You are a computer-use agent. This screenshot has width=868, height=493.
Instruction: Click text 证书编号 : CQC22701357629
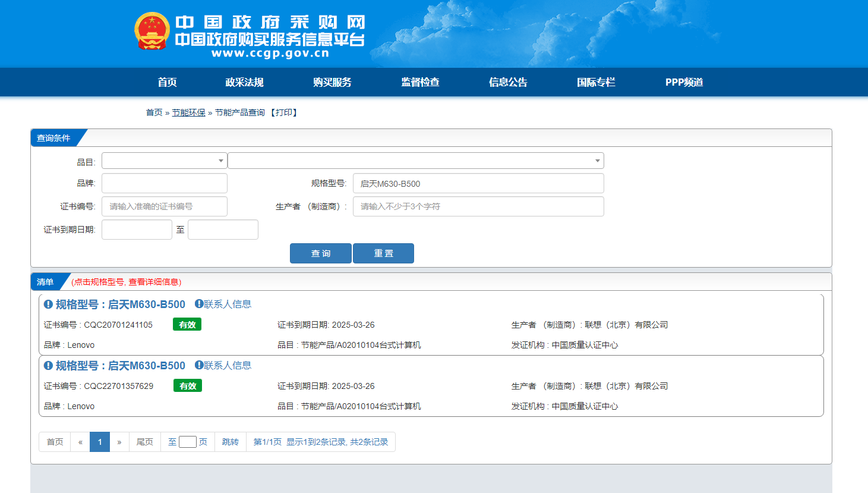(99, 386)
